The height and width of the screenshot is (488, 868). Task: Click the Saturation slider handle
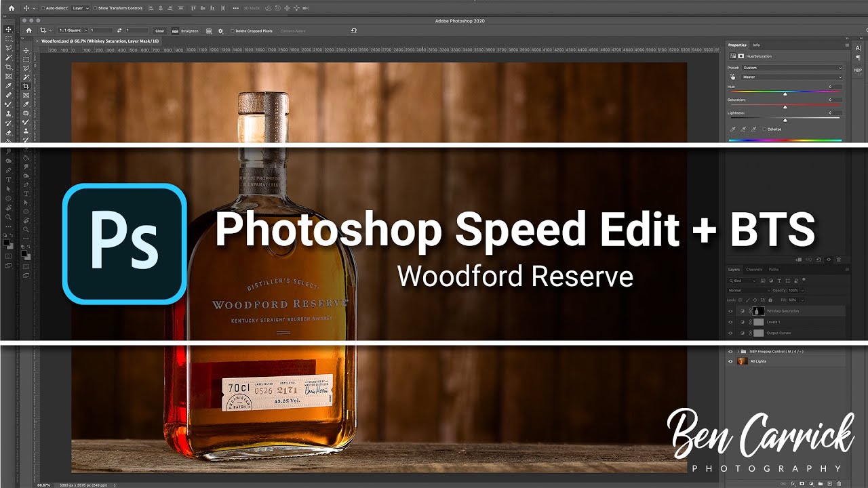coord(785,106)
